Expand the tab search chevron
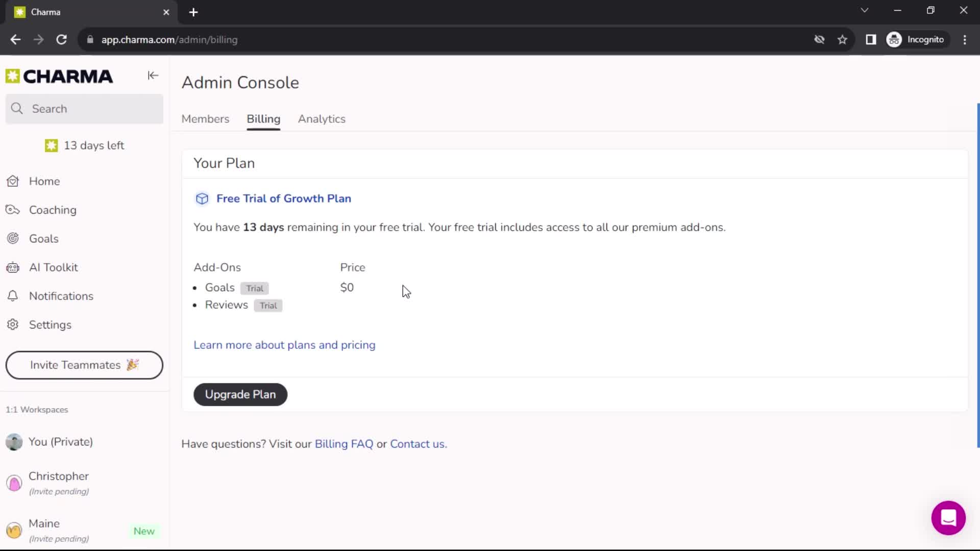The width and height of the screenshot is (980, 551). pyautogui.click(x=864, y=10)
